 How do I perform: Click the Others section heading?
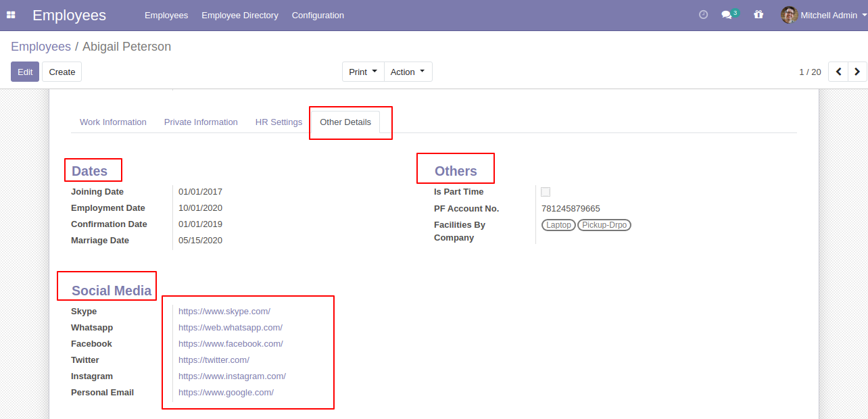[x=456, y=171]
